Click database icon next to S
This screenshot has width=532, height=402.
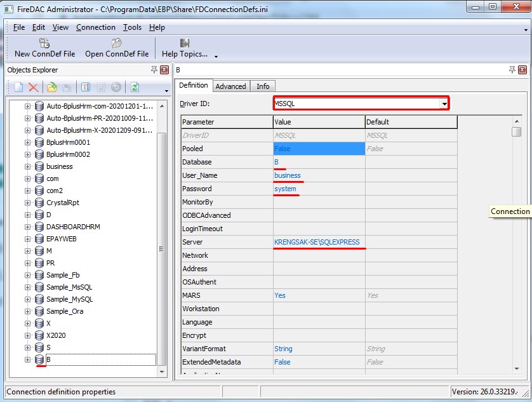pyautogui.click(x=39, y=347)
